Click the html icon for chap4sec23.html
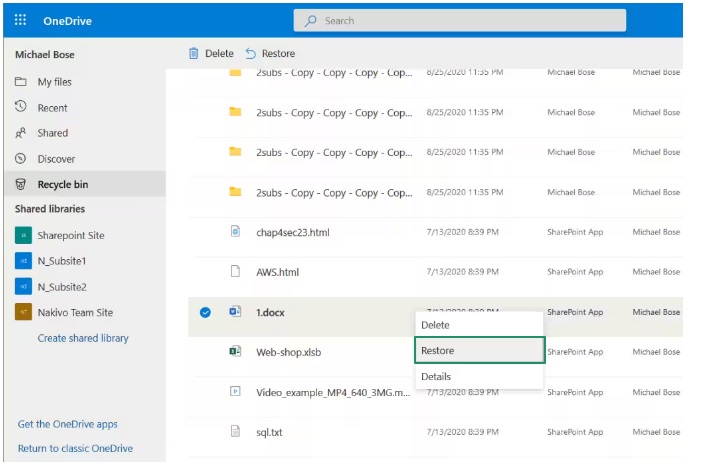 (235, 231)
